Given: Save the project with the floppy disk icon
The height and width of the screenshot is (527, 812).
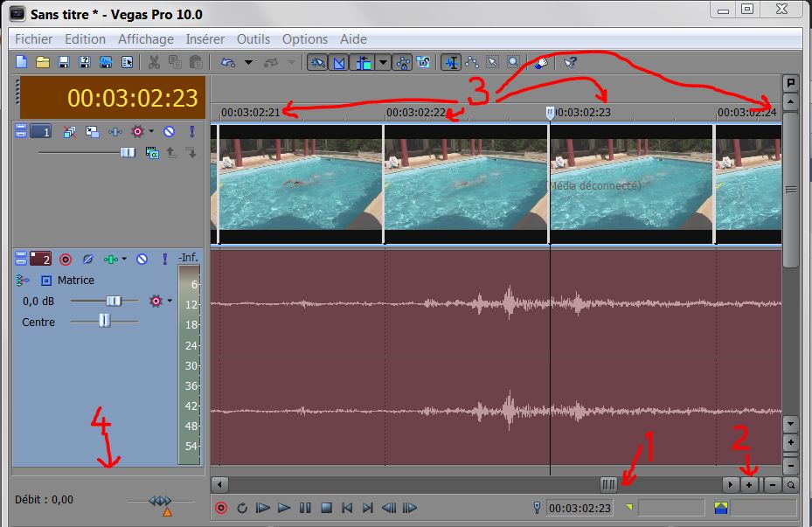Looking at the screenshot, I should tap(64, 63).
